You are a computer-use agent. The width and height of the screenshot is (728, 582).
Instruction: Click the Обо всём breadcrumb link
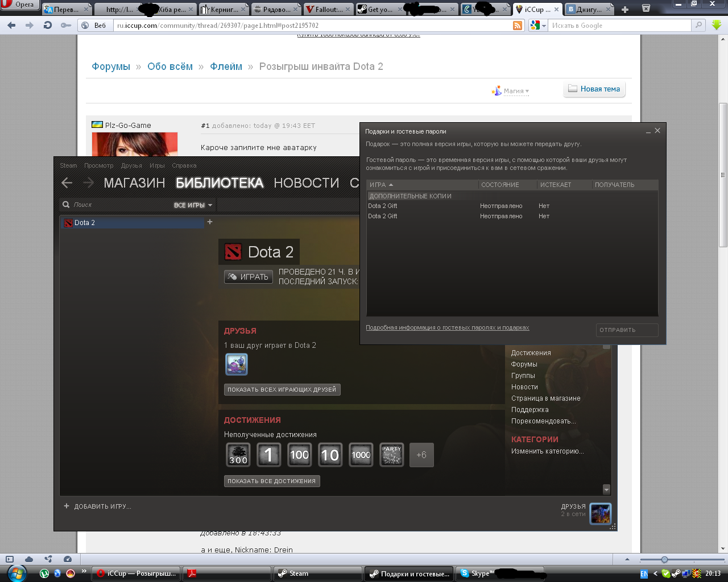pos(170,66)
